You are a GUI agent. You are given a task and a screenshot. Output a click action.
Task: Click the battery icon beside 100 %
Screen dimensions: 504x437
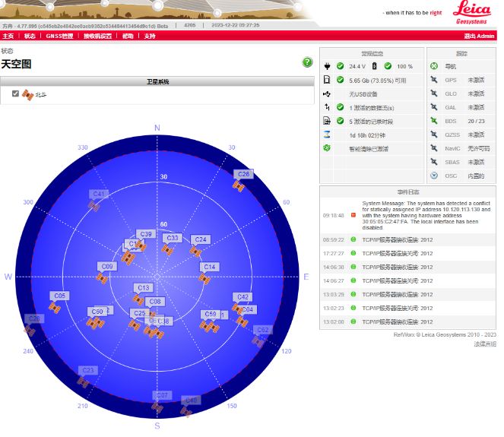tap(374, 66)
